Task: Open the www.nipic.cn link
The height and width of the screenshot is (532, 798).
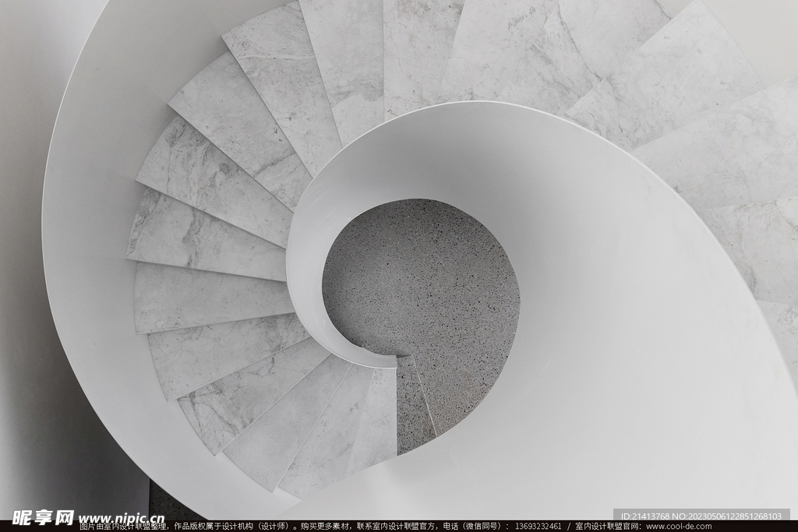Action: (121, 519)
